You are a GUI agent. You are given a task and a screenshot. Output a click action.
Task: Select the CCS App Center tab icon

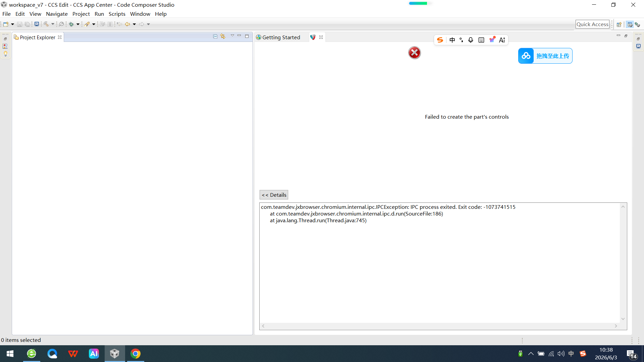tap(313, 37)
